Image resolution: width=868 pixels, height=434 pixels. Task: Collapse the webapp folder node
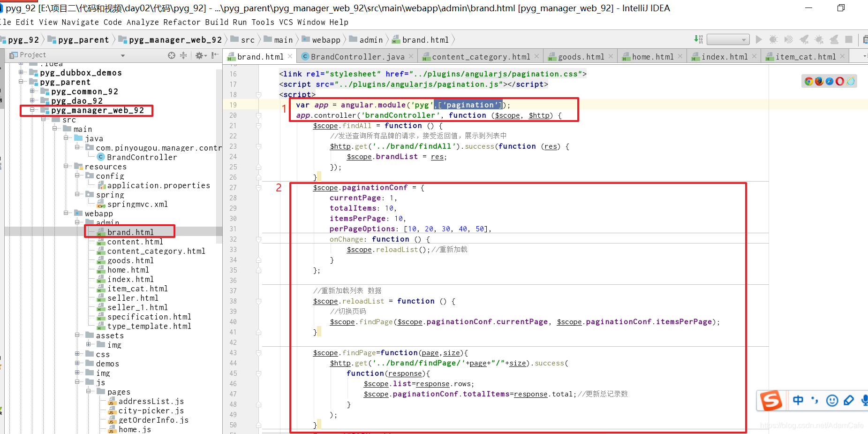(x=66, y=213)
